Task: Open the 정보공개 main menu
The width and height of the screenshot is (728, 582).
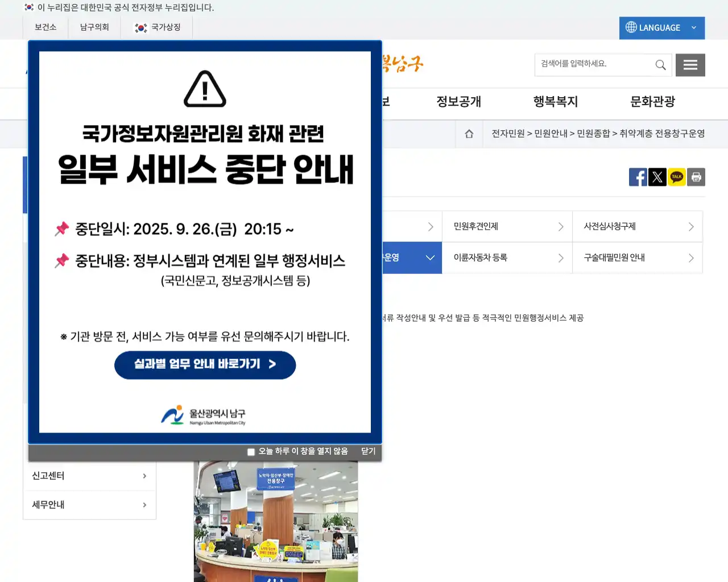Action: pos(459,102)
